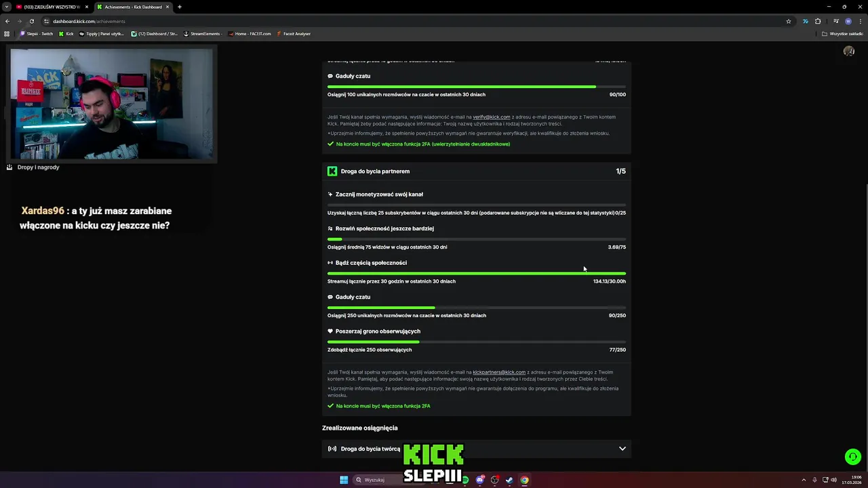This screenshot has height=488, width=868.
Task: Click the 90/250 chat count value
Action: click(617, 316)
